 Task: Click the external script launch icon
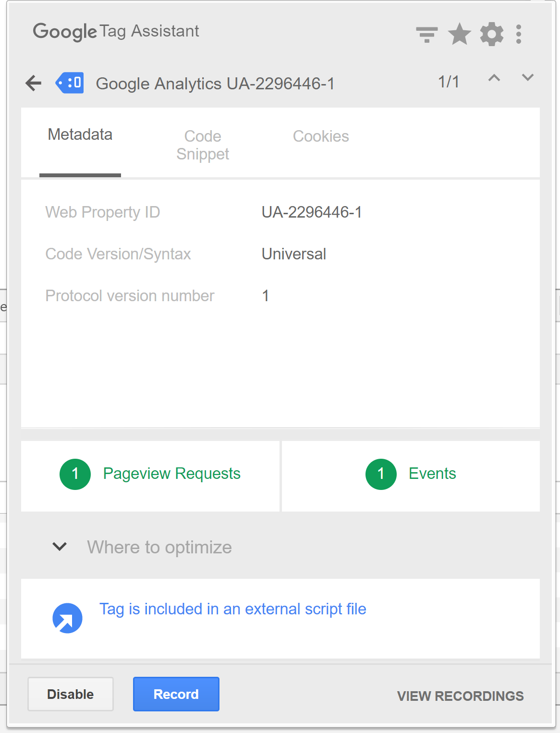point(67,618)
